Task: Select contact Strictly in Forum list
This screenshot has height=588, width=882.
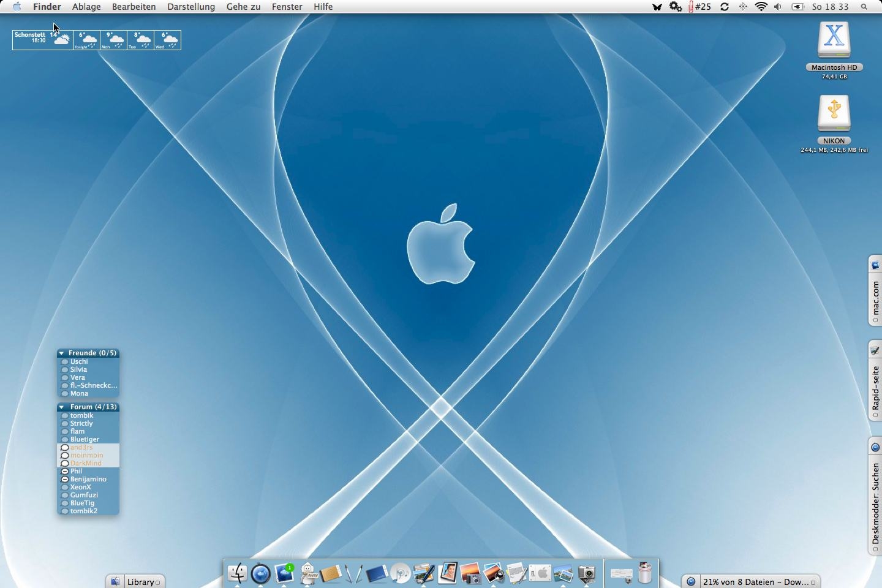Action: (88, 423)
